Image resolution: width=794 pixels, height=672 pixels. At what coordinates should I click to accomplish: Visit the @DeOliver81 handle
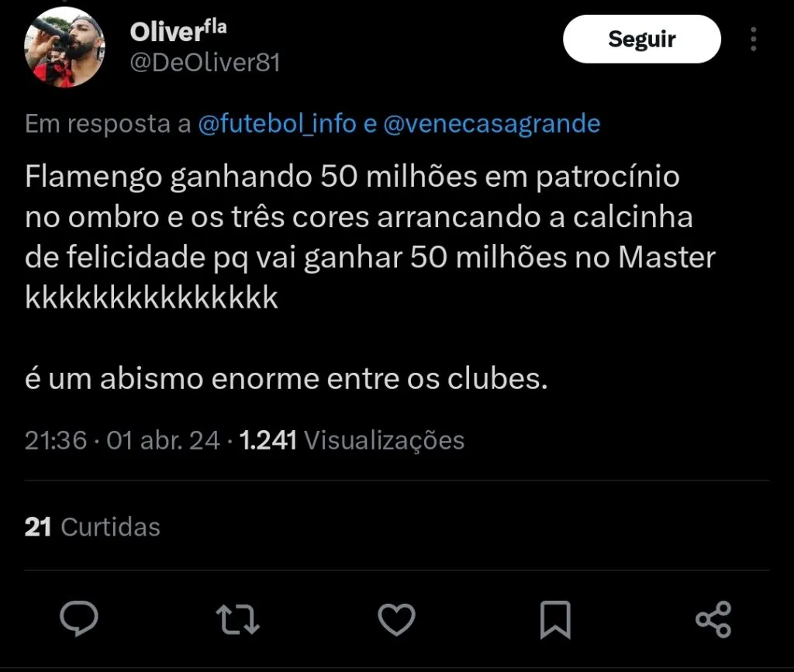point(205,63)
